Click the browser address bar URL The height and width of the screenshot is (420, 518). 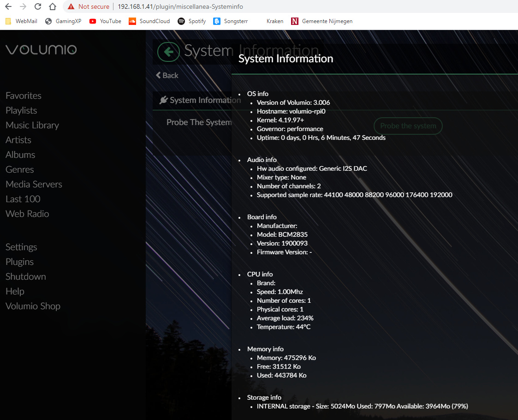point(180,6)
